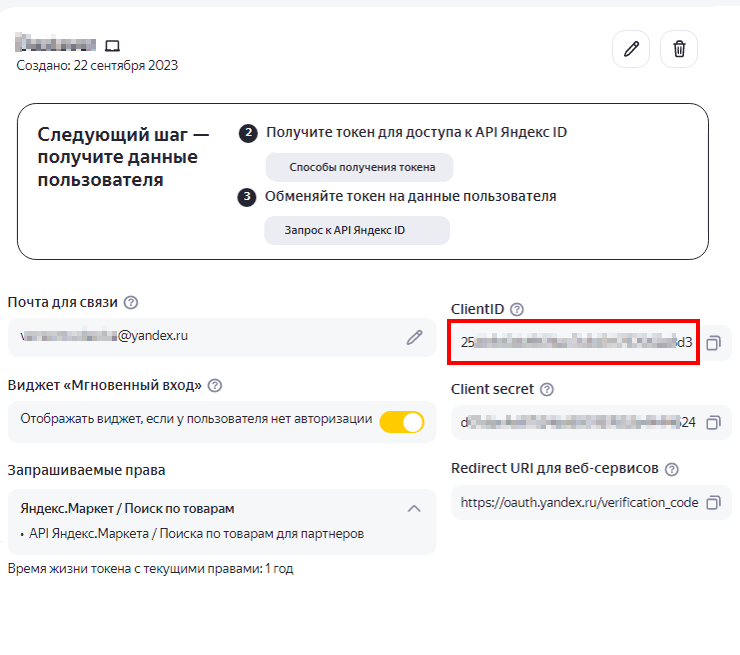This screenshot has height=655, width=740.
Task: Disable the Мгновенный вход widget toggle
Action: click(x=401, y=422)
